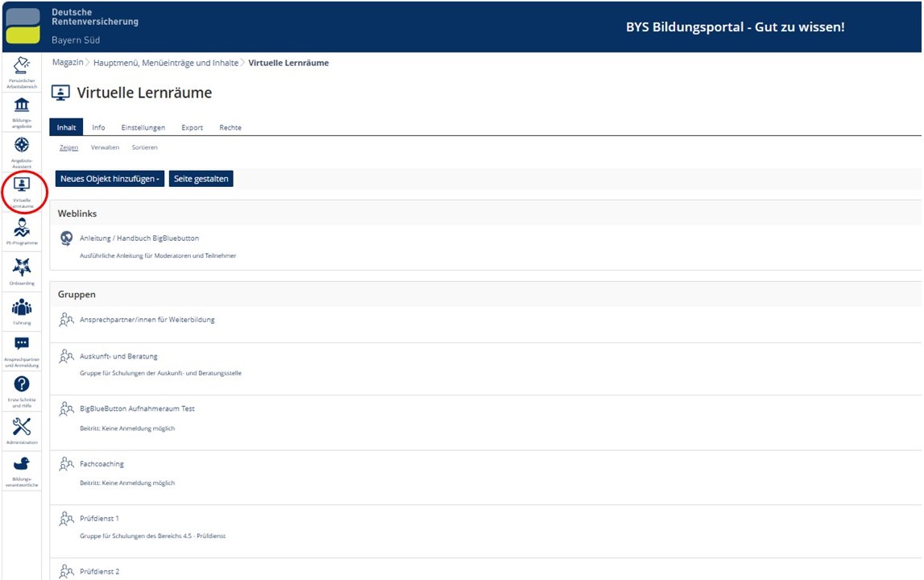This screenshot has width=924, height=580.
Task: Expand the Neues Objekt hinzufügen dropdown
Action: pyautogui.click(x=110, y=179)
